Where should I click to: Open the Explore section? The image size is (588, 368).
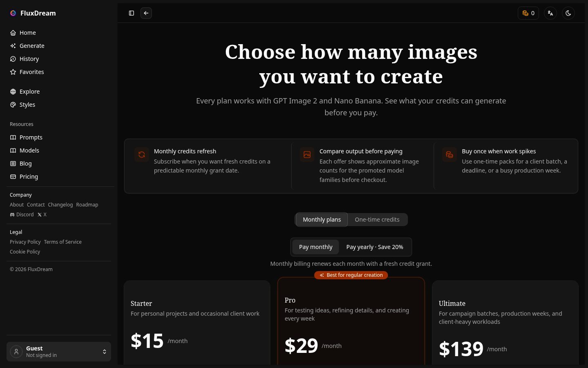click(x=59, y=92)
